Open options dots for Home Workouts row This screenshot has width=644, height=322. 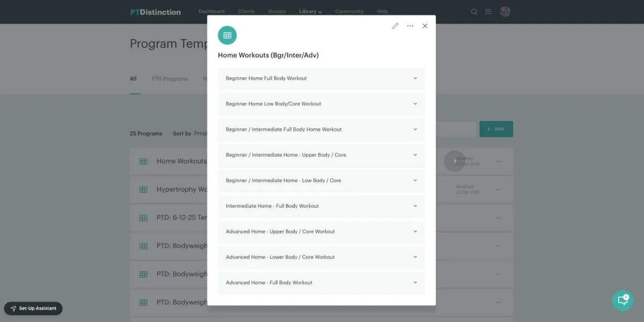point(498,162)
